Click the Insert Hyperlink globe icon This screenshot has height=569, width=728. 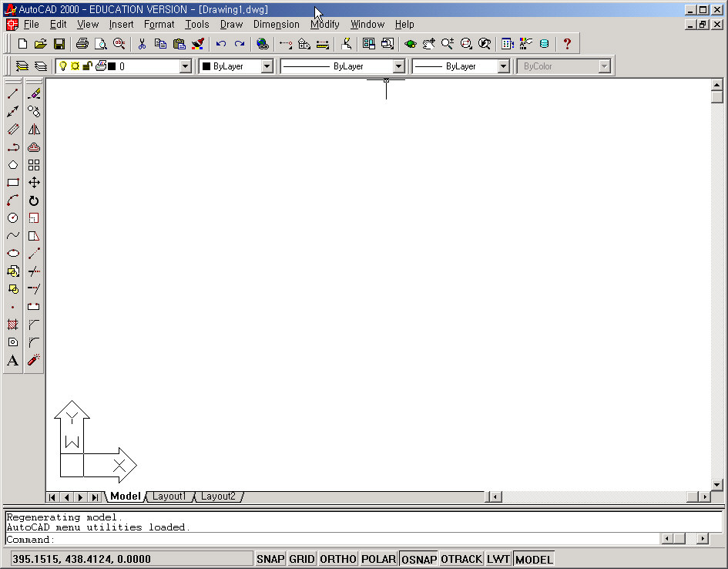(263, 44)
